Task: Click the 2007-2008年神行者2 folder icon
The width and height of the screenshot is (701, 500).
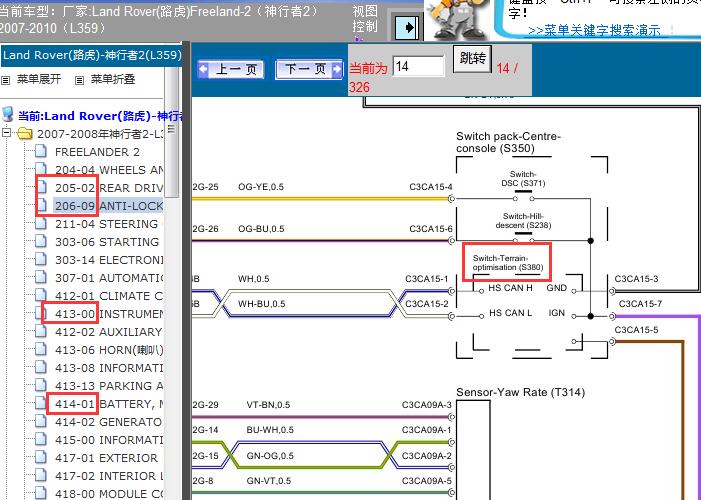Action: pos(25,134)
